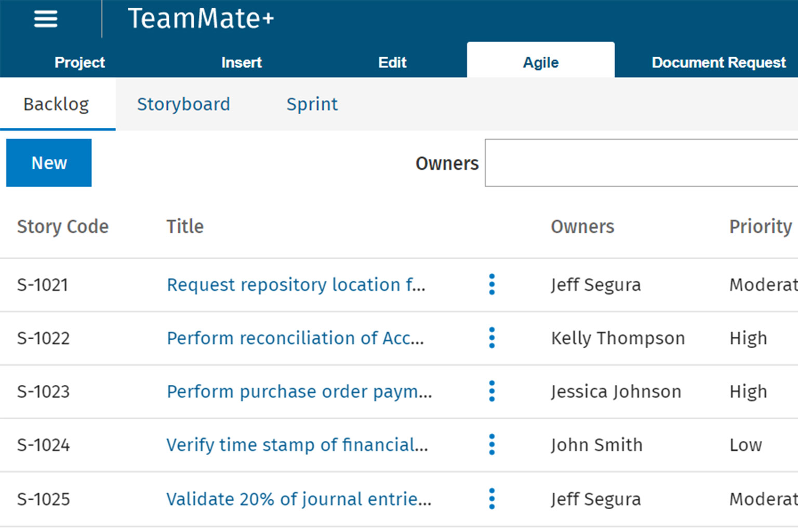This screenshot has width=798, height=532.
Task: Open the Sprint tab
Action: click(x=312, y=104)
